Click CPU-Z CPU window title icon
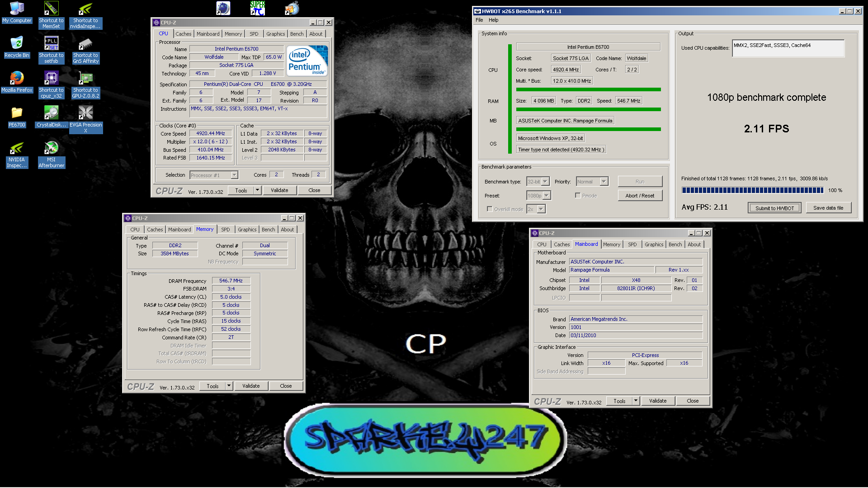 tap(156, 23)
